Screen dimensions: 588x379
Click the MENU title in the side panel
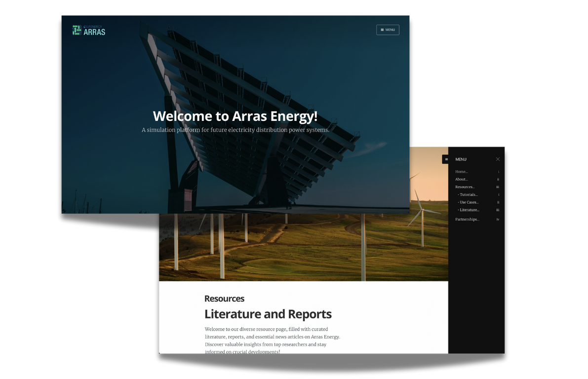[x=461, y=159]
